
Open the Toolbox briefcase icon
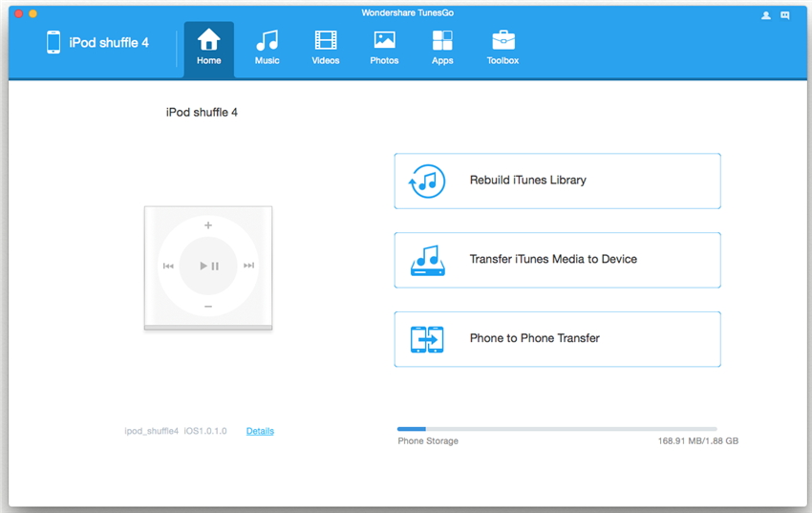coord(502,41)
